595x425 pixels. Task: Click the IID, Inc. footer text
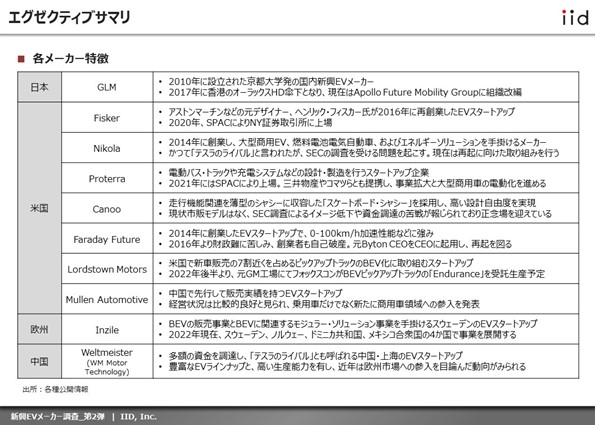click(139, 416)
